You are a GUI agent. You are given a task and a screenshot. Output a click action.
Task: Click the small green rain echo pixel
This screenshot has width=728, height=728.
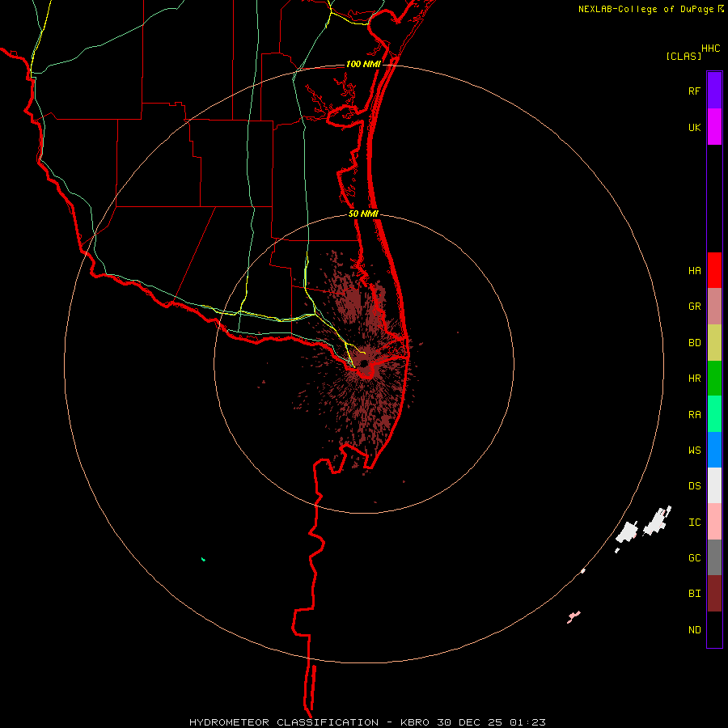[x=203, y=559]
